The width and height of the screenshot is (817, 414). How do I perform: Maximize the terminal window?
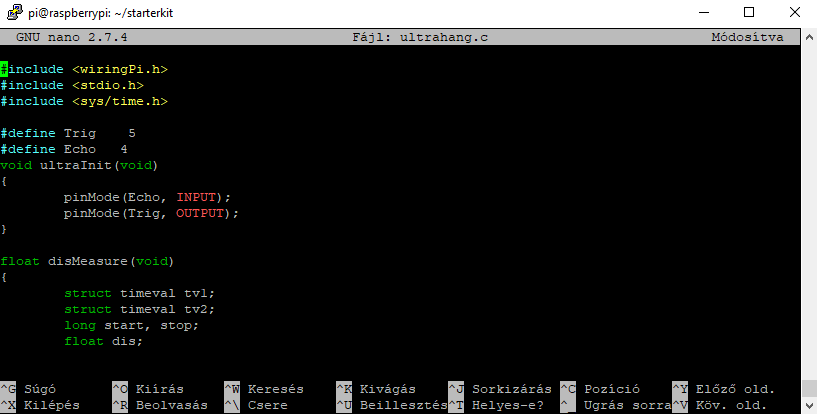point(749,12)
